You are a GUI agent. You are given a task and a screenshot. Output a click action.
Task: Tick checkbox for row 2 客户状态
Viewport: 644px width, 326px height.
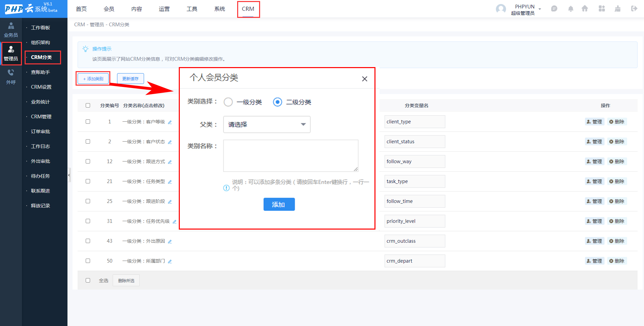point(88,142)
